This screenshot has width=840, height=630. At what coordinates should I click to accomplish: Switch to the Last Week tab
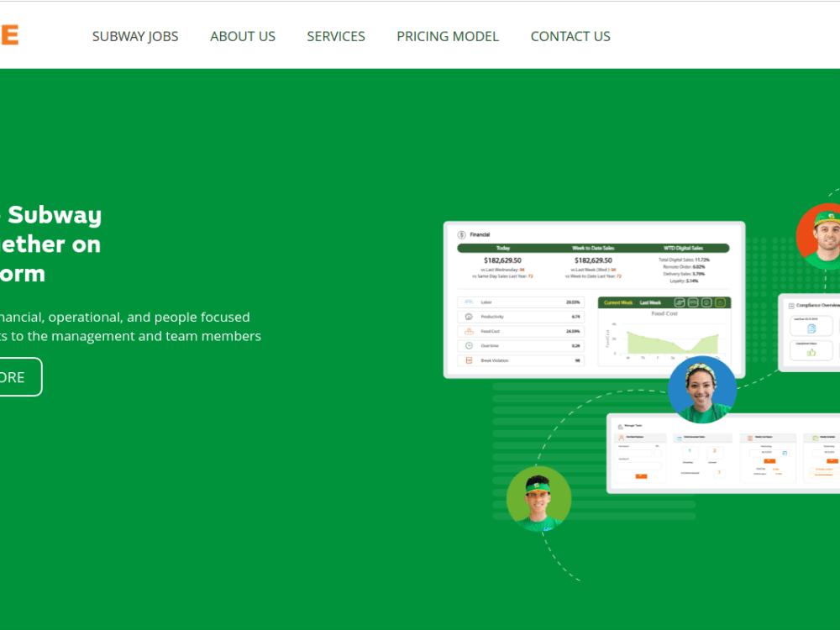click(x=650, y=302)
